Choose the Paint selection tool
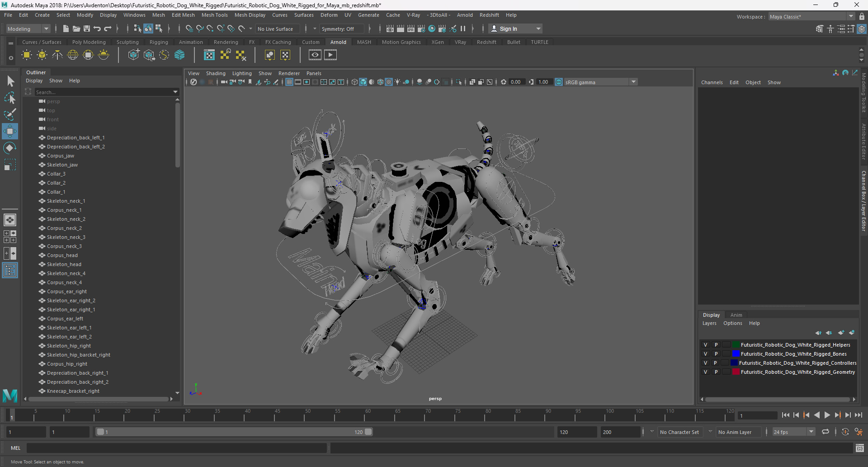Viewport: 868px width, 467px height. click(x=10, y=114)
